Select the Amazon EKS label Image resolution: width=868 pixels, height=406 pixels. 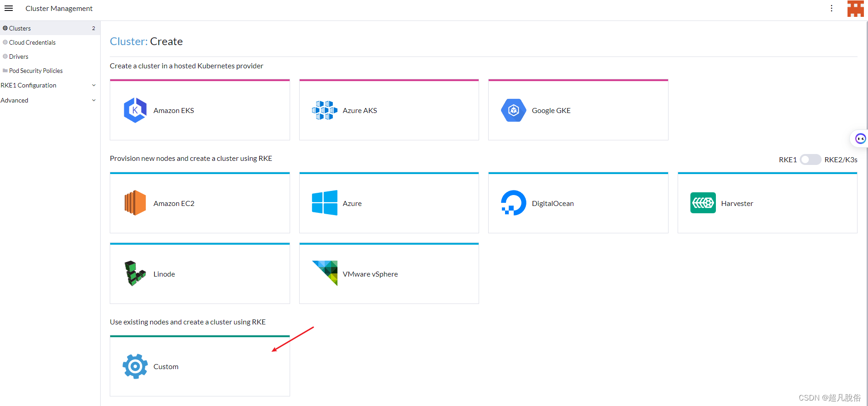pos(174,110)
